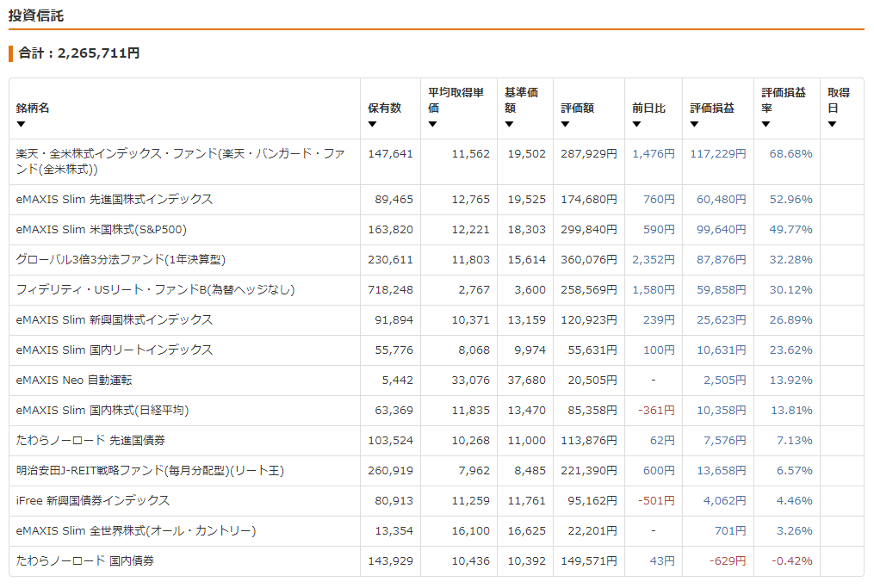This screenshot has width=874, height=588.
Task: Click 保有数 column header text
Action: pos(385,108)
